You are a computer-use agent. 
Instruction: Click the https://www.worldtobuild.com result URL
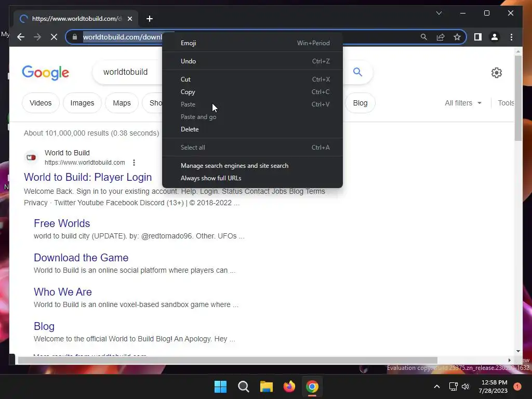(x=85, y=163)
